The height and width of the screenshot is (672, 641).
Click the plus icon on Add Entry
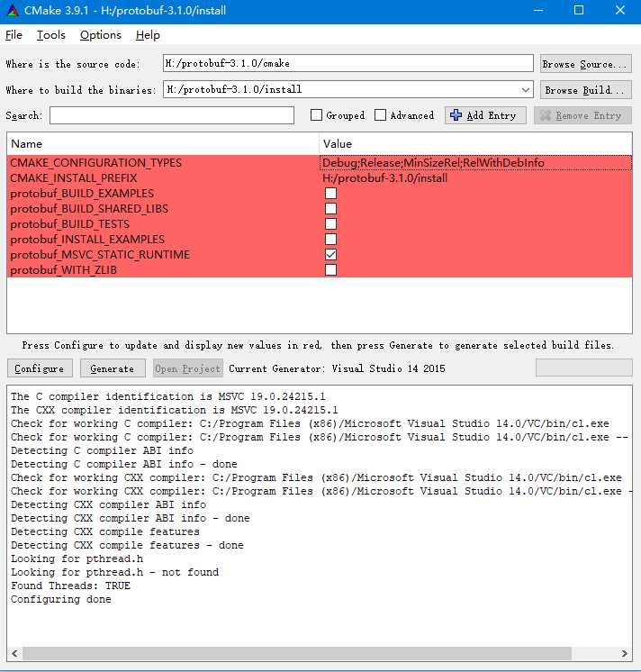[456, 115]
